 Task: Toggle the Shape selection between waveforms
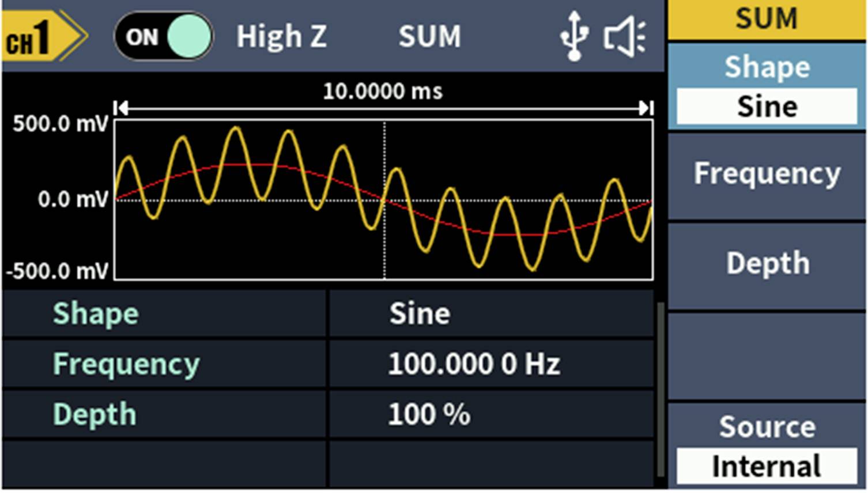pos(767,86)
